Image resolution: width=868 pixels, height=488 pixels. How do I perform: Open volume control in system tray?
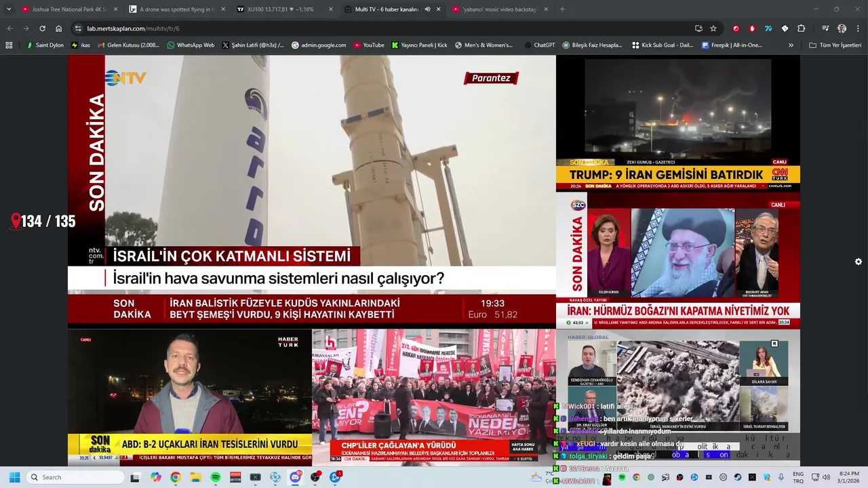pyautogui.click(x=826, y=477)
